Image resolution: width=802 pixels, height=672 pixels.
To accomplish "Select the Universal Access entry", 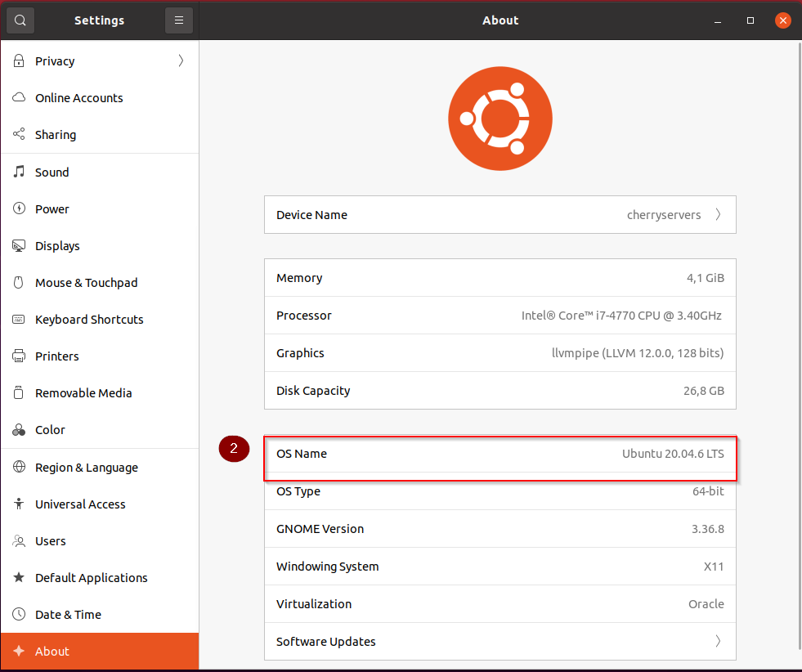I will tap(80, 504).
